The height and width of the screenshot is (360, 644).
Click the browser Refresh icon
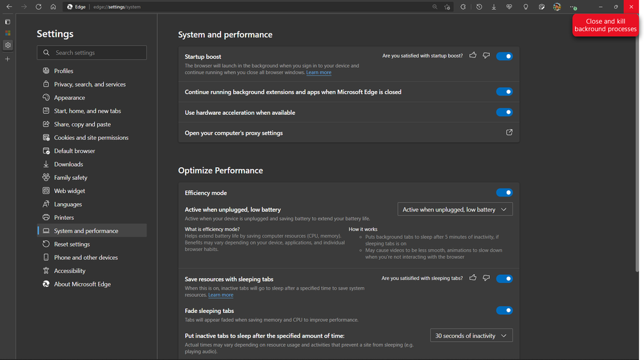[x=38, y=6]
